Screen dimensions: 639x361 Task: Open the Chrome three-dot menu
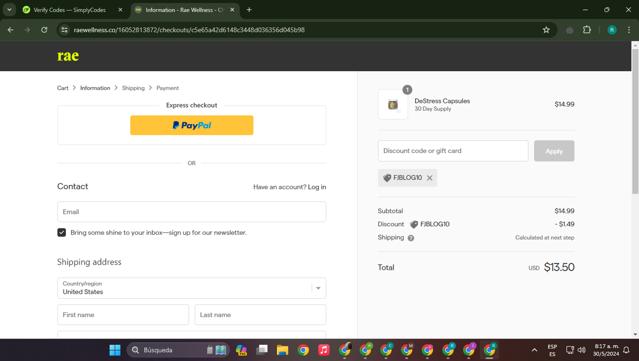click(x=629, y=30)
